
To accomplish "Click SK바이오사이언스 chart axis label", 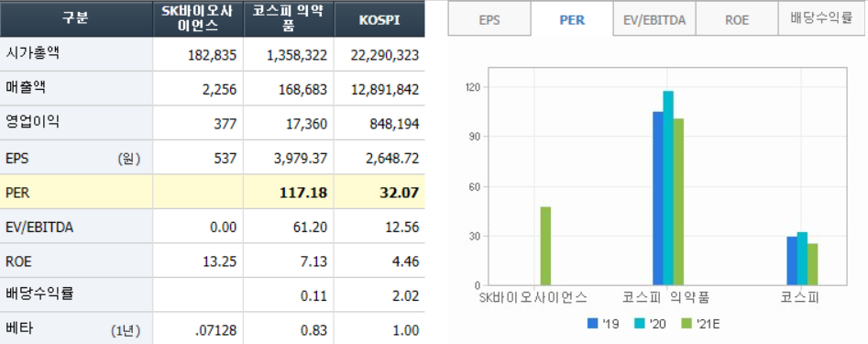I will point(533,298).
